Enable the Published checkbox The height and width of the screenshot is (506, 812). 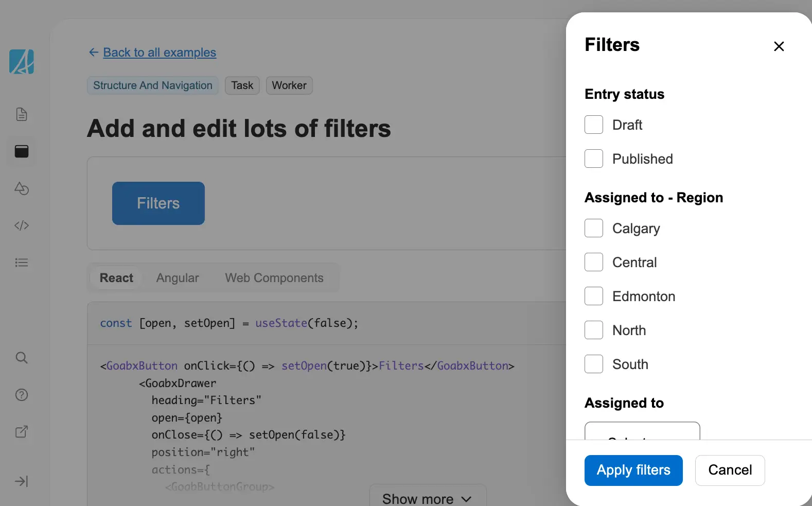[x=594, y=159]
